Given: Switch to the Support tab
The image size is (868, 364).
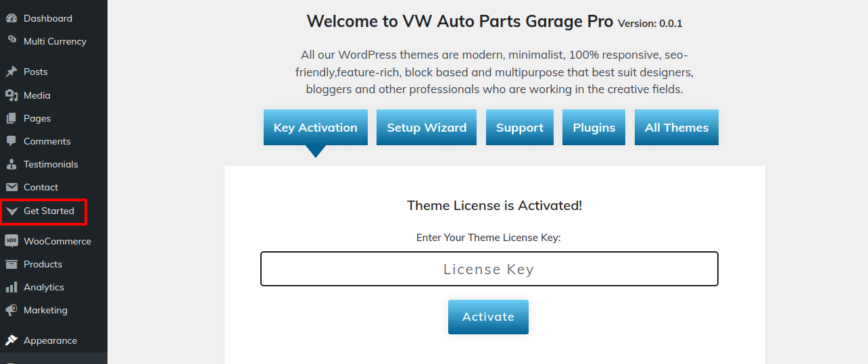Looking at the screenshot, I should pyautogui.click(x=520, y=128).
